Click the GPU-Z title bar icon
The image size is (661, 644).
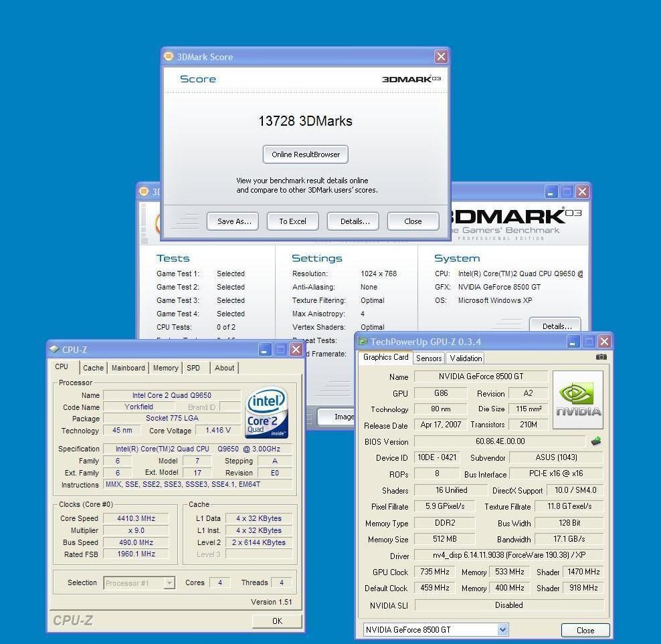click(x=363, y=341)
